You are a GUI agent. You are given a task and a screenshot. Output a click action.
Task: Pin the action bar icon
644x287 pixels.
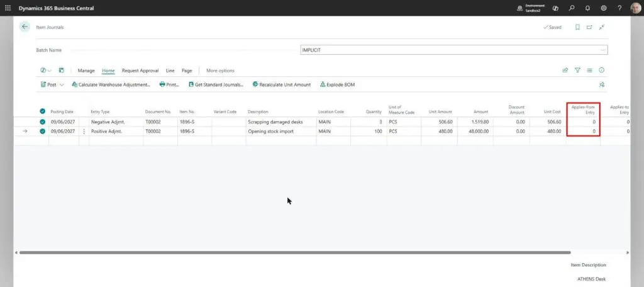[602, 85]
